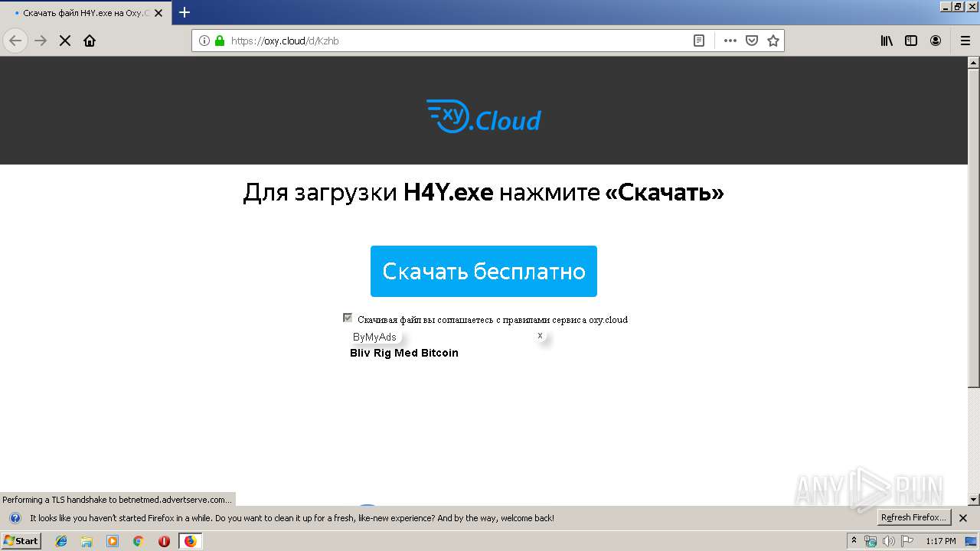Click the forward navigation arrow
Viewport: 980px width, 551px height.
point(41,41)
